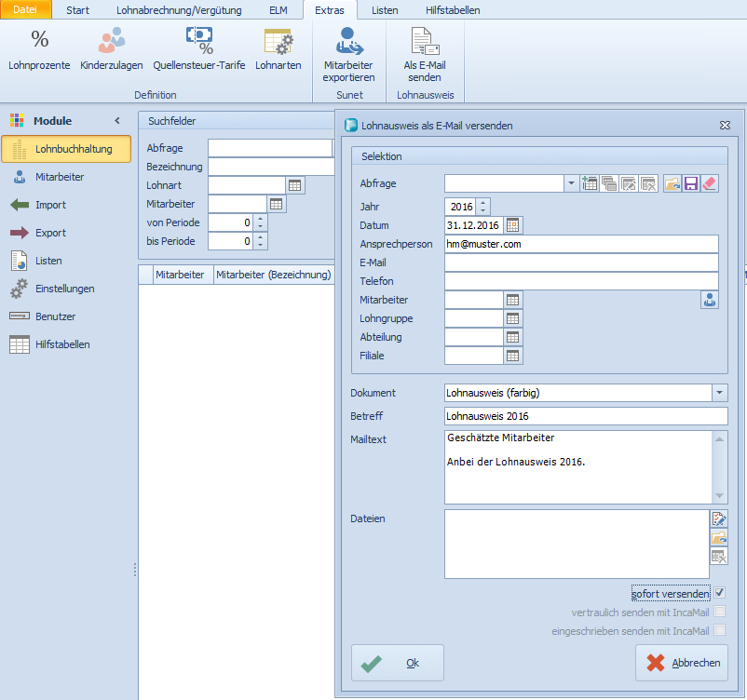Expand the Dokument dropdown

719,393
